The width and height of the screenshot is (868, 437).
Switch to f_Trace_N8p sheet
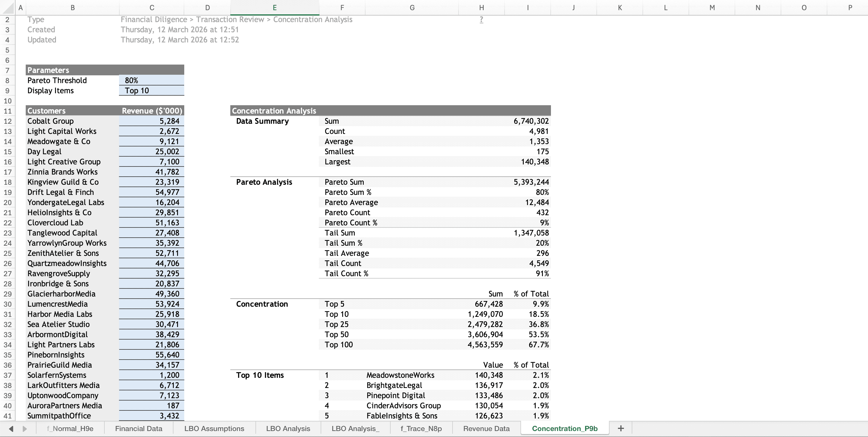tap(421, 428)
